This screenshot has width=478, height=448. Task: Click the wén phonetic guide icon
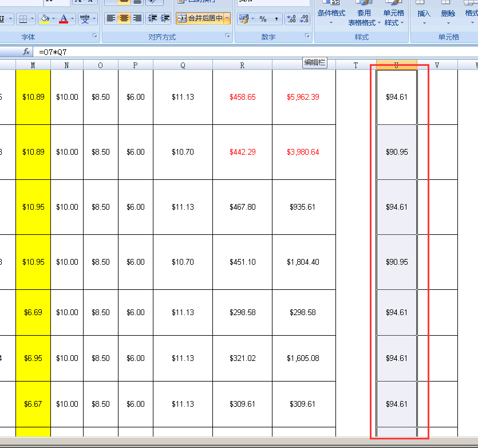(x=85, y=19)
